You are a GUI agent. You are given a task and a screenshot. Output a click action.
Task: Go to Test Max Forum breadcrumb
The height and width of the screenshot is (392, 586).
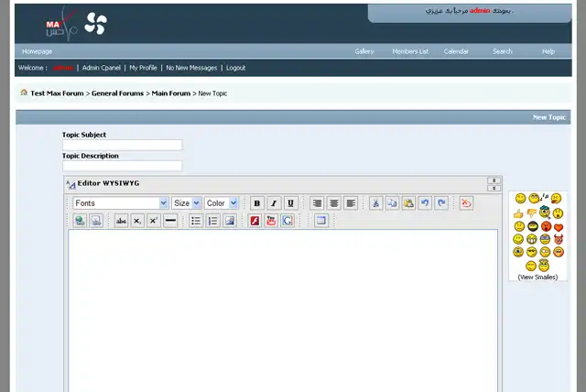(x=57, y=93)
